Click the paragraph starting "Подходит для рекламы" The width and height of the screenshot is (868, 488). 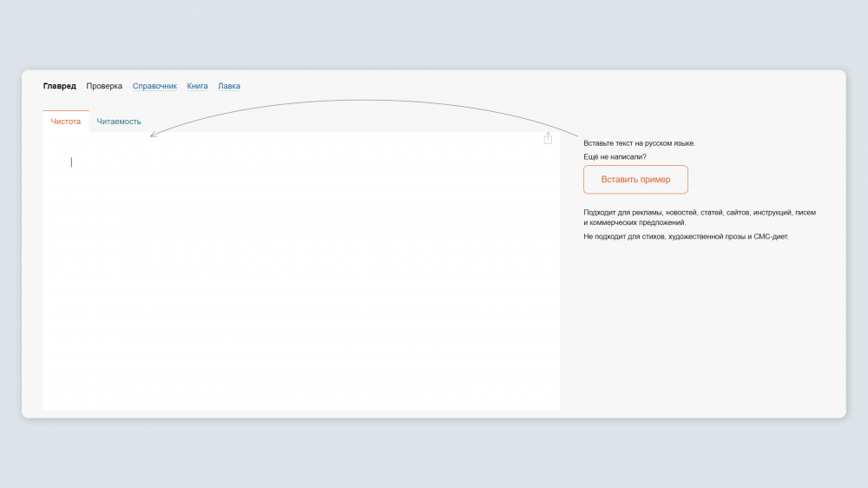(700, 217)
